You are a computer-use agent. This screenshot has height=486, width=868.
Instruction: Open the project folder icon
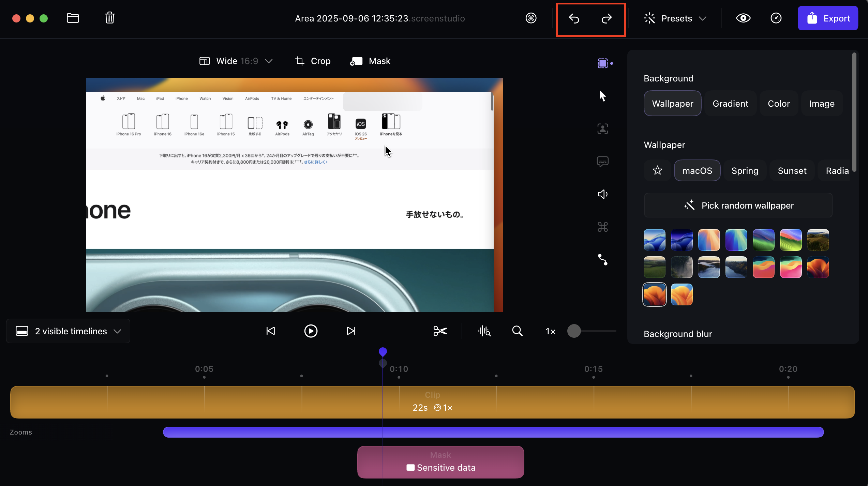(x=73, y=18)
